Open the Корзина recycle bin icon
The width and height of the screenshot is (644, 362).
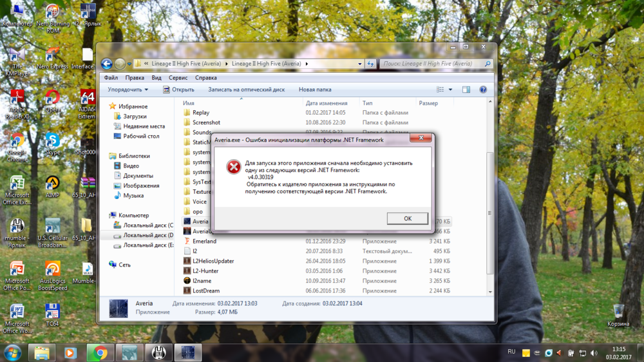618,313
